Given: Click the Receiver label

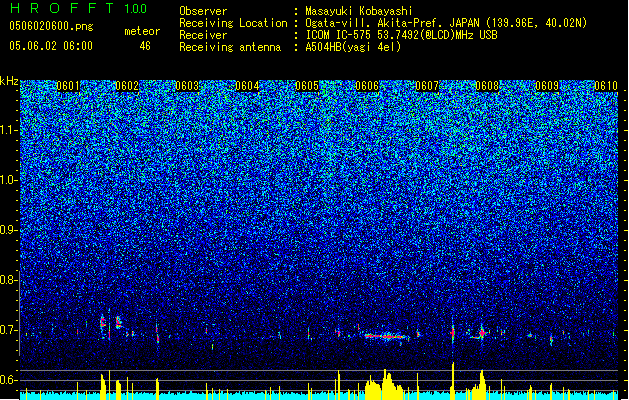Looking at the screenshot, I should click(203, 35).
